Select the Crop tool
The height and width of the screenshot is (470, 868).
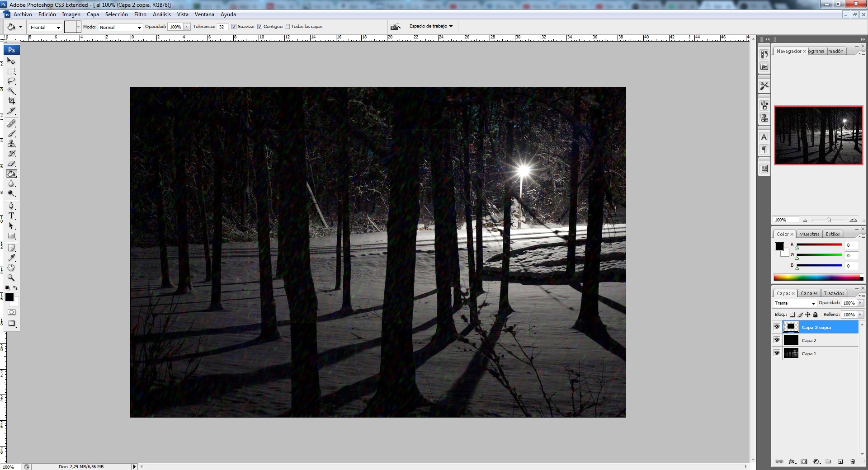coord(12,101)
